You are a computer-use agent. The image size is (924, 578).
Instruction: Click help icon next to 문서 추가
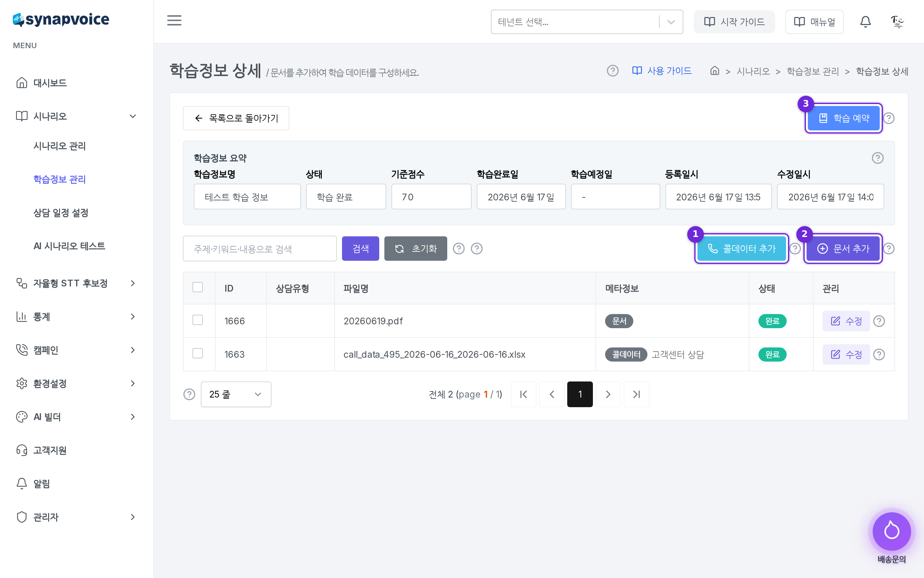(889, 249)
